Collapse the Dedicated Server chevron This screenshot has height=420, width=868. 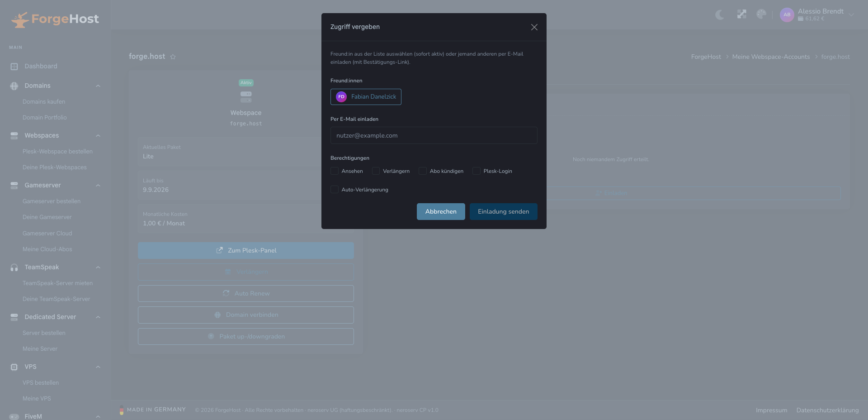(98, 317)
